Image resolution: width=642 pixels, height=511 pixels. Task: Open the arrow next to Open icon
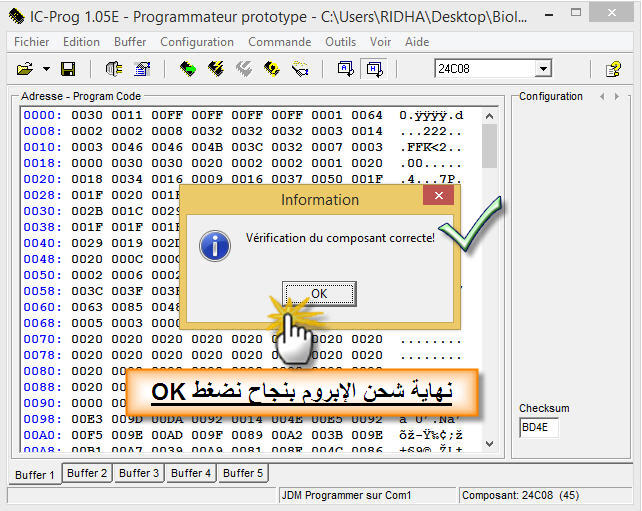pos(43,69)
